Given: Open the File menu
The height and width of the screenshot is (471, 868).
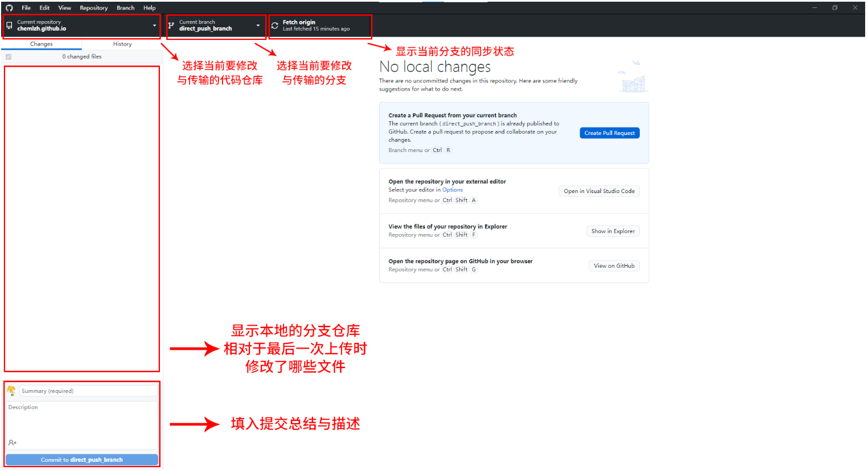Looking at the screenshot, I should pos(26,8).
